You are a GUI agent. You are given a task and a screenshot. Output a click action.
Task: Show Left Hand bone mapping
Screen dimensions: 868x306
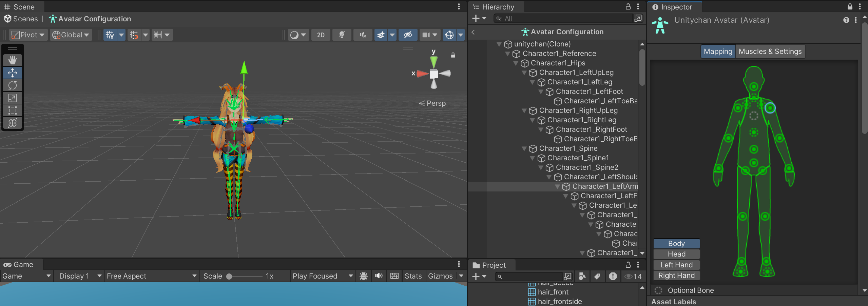point(676,265)
